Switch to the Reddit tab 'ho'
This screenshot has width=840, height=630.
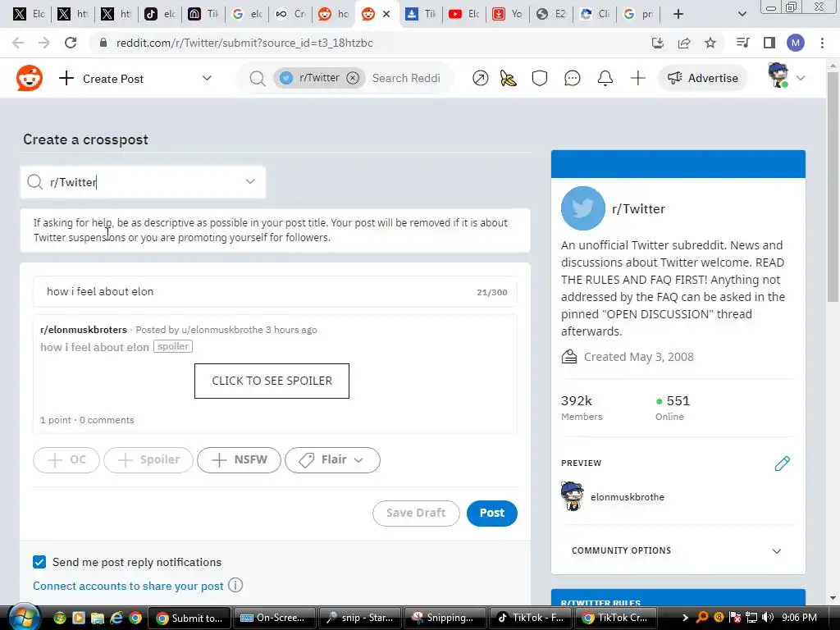tap(334, 14)
